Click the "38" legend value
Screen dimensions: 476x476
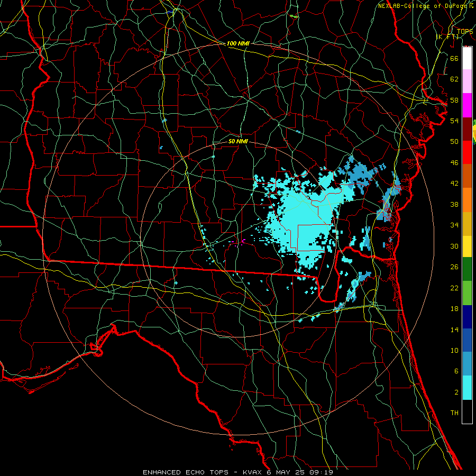454,204
